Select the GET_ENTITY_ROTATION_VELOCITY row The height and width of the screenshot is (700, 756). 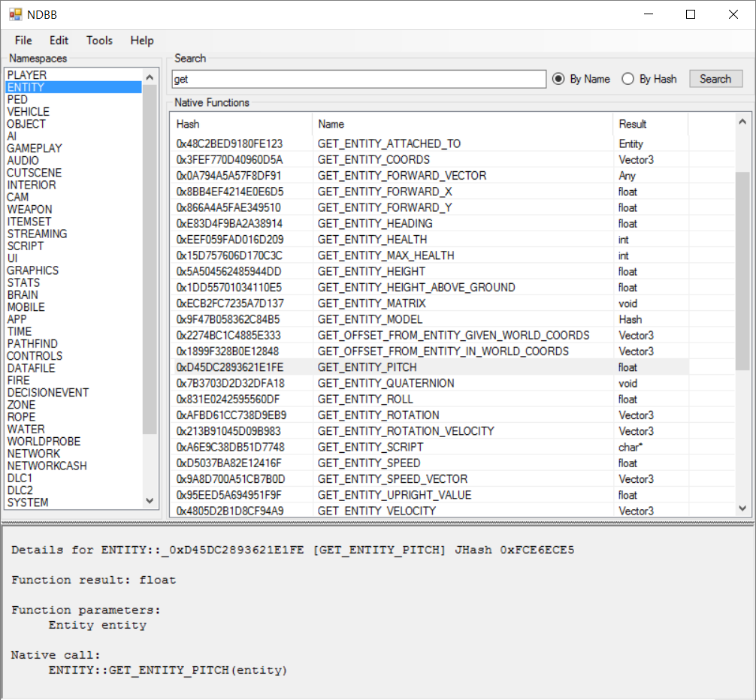point(429,431)
